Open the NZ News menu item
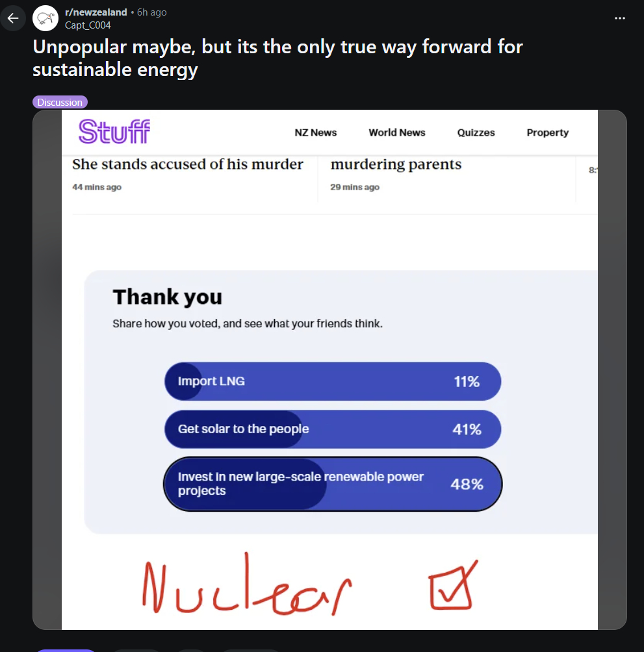Viewport: 644px width, 652px height. [316, 132]
